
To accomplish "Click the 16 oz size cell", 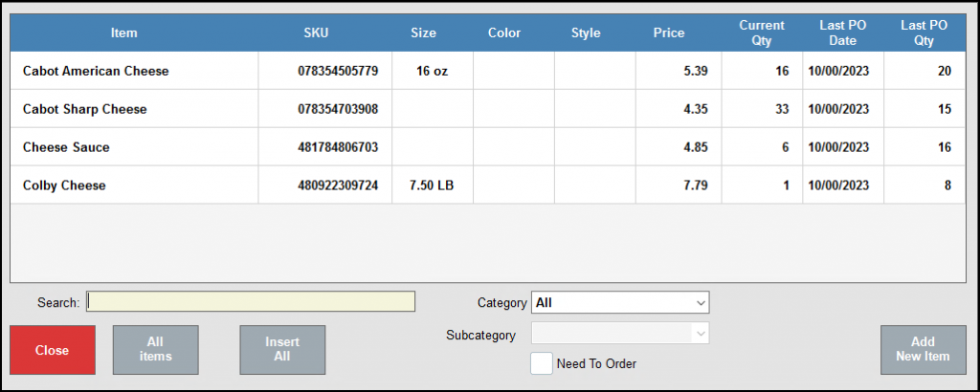I will click(432, 71).
